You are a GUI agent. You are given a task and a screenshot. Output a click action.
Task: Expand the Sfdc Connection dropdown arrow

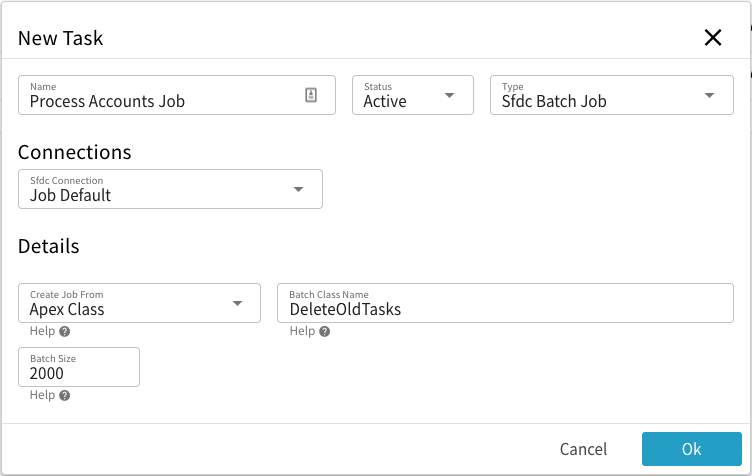(x=298, y=190)
